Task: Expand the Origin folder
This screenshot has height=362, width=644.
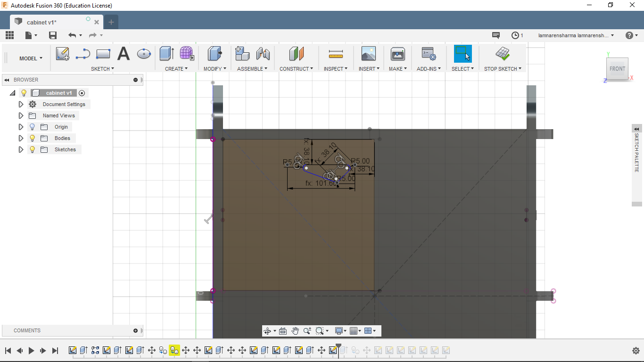Action: tap(21, 127)
